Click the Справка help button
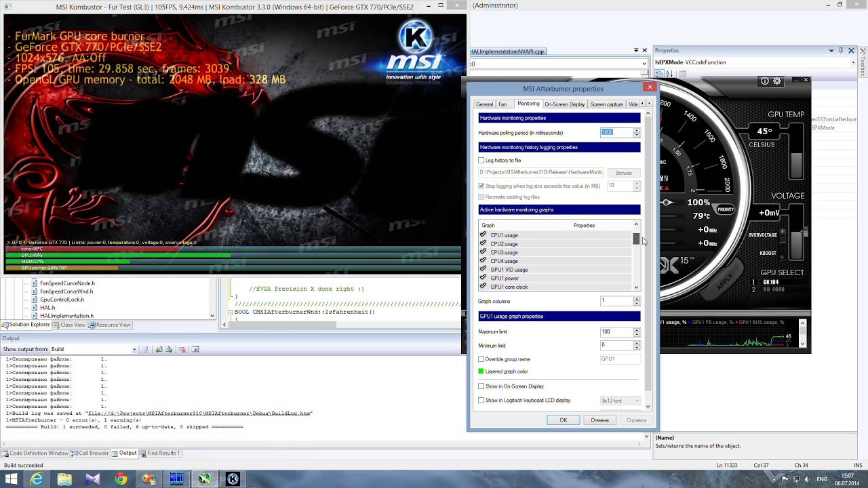 [636, 420]
